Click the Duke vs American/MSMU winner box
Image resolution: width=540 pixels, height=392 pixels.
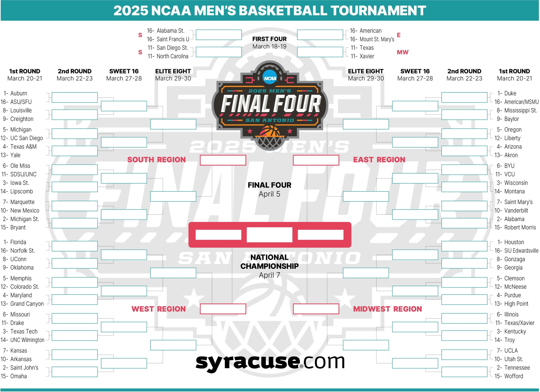click(464, 97)
